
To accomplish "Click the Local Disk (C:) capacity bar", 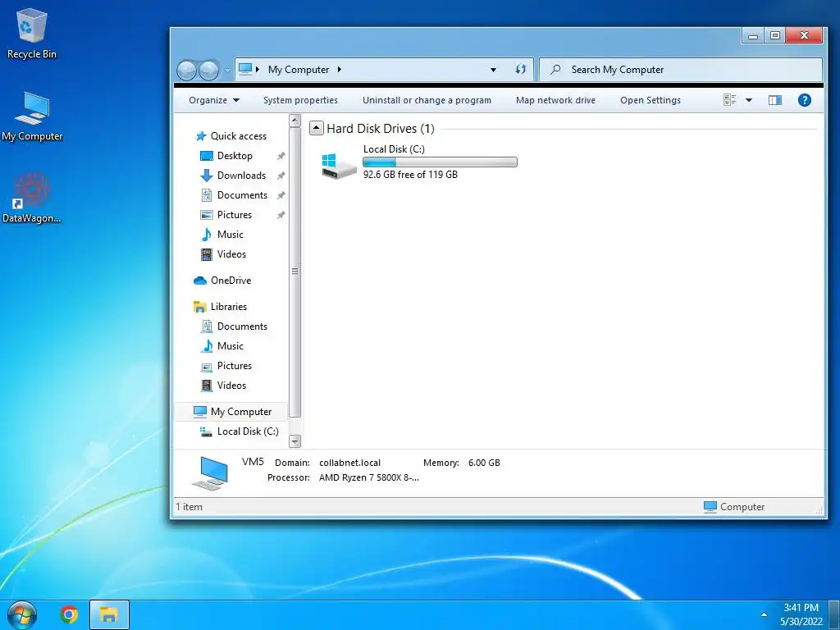I will [x=440, y=162].
